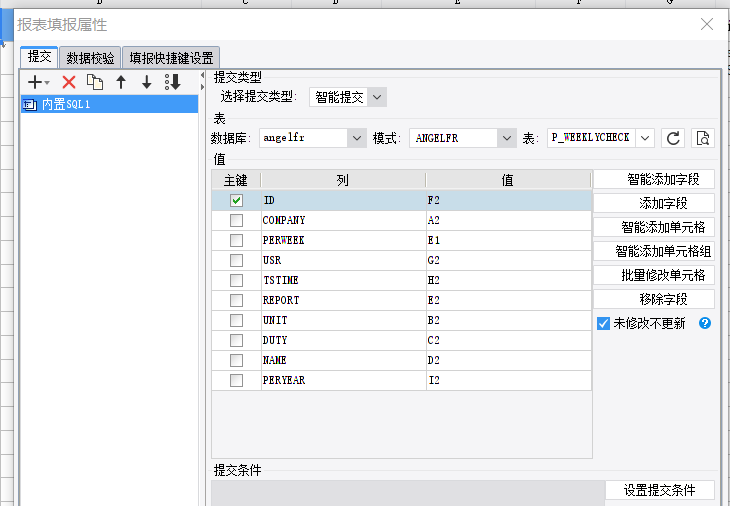
Task: Switch to 数据校验 tab
Action: [90, 58]
